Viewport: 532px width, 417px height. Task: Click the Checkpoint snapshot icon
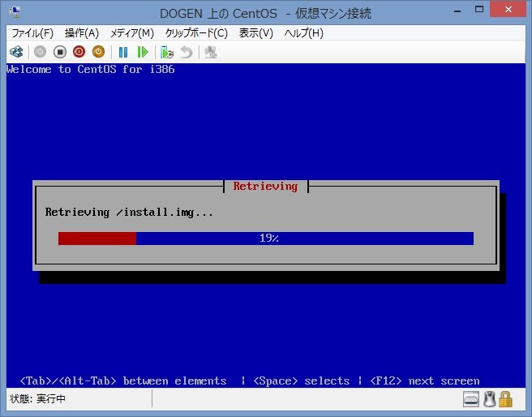[x=167, y=52]
